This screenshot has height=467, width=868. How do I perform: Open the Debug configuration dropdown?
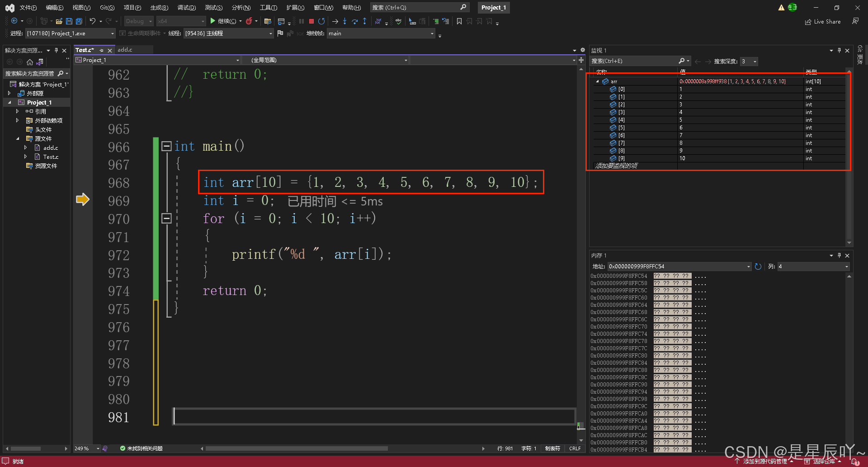pos(139,21)
